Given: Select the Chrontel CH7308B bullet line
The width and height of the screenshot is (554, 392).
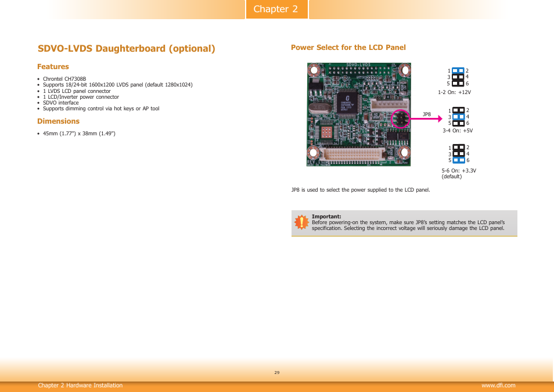Looking at the screenshot, I should (x=64, y=79).
